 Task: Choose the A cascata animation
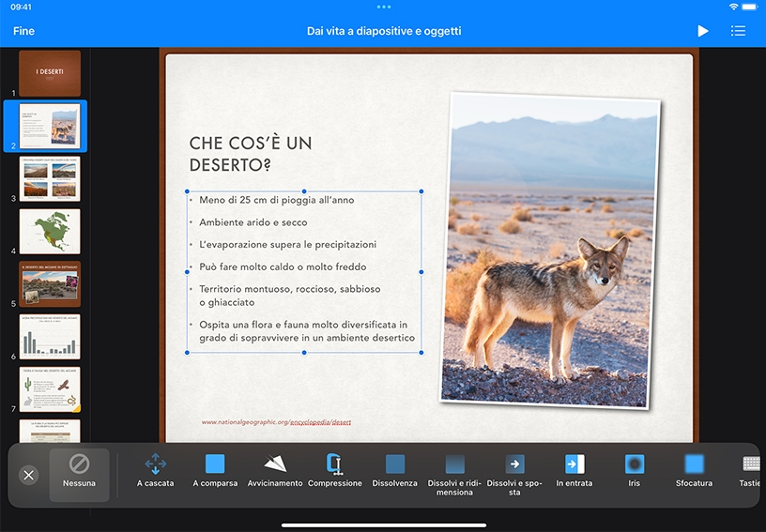tap(155, 470)
